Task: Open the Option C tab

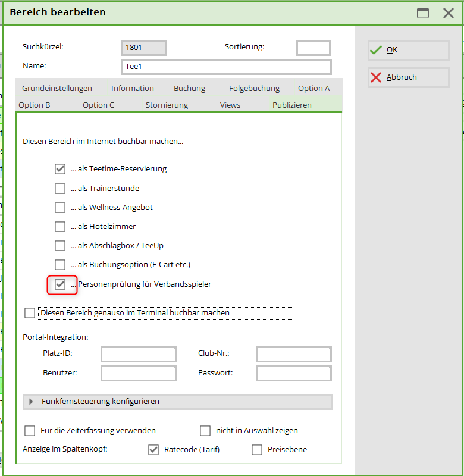Action: coord(99,105)
